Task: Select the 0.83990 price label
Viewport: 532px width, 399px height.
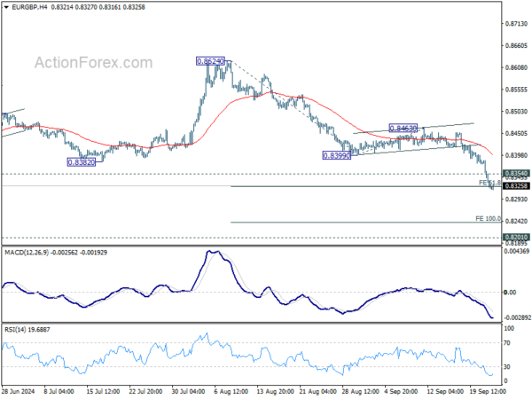Action: 337,155
